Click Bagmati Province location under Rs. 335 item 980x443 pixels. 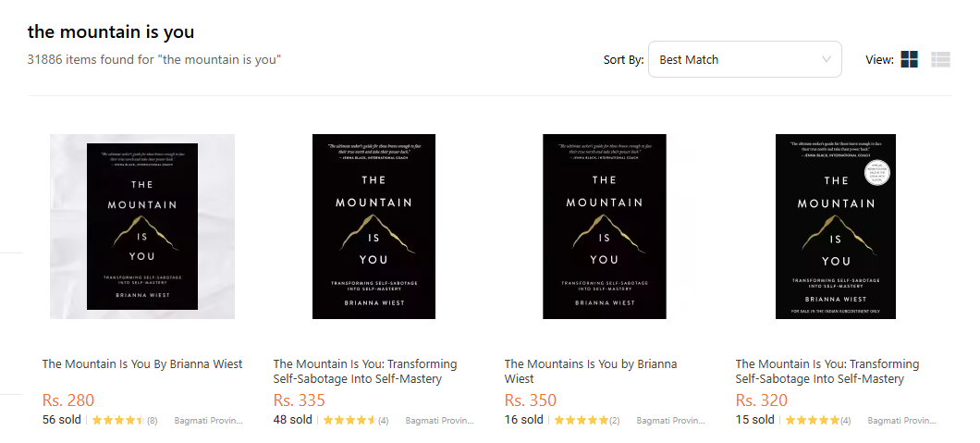pyautogui.click(x=439, y=420)
